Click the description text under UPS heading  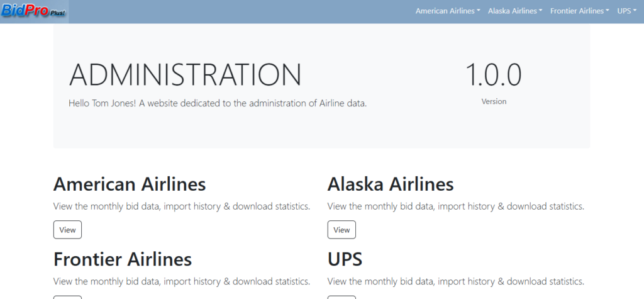click(x=456, y=281)
